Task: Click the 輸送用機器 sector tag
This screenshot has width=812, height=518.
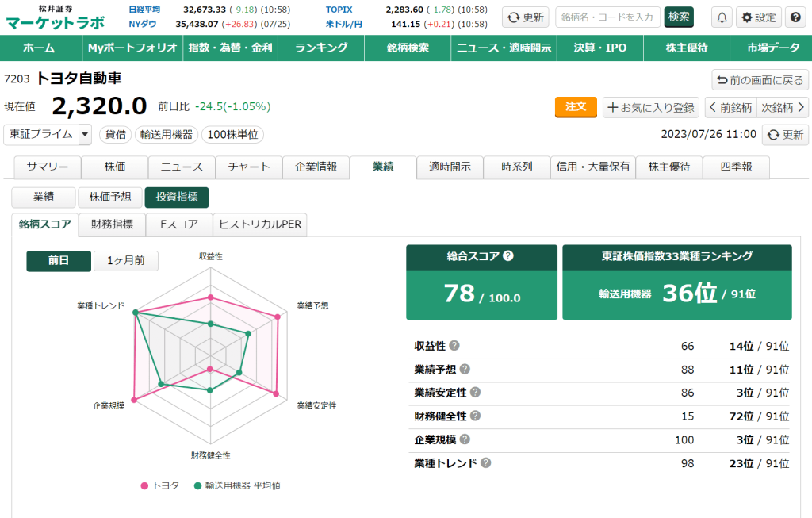Action: point(167,135)
